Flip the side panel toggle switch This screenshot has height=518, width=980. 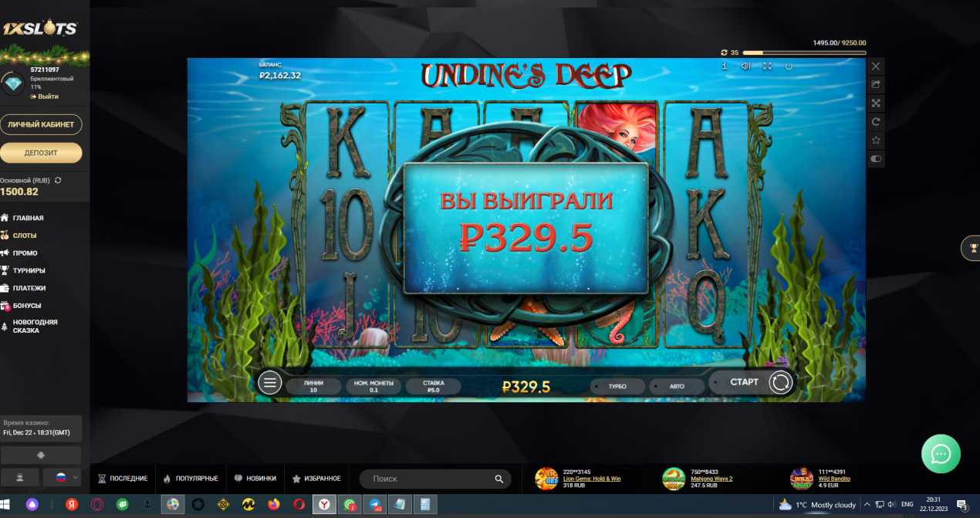point(876,159)
